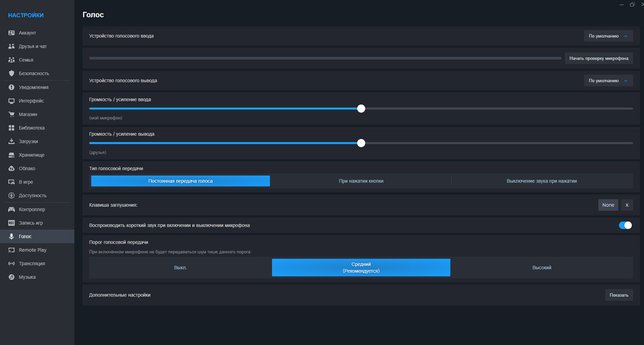Screen dimensions: 644x345
Task: Click the Запись игр REC icon
Action: click(x=11, y=223)
